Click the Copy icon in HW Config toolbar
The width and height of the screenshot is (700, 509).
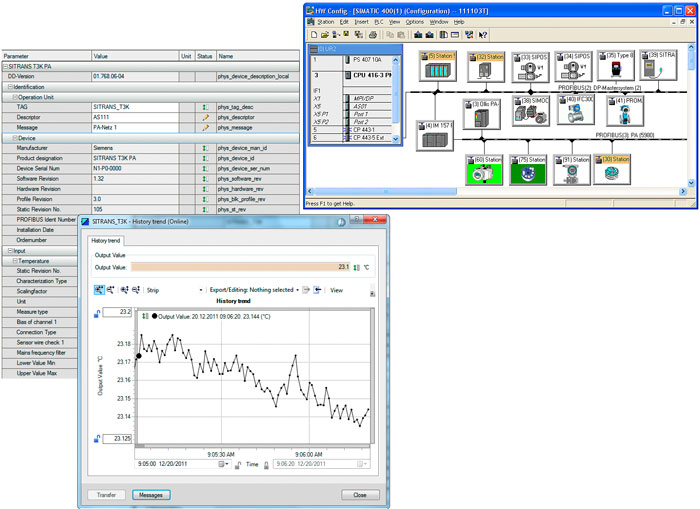coord(390,34)
